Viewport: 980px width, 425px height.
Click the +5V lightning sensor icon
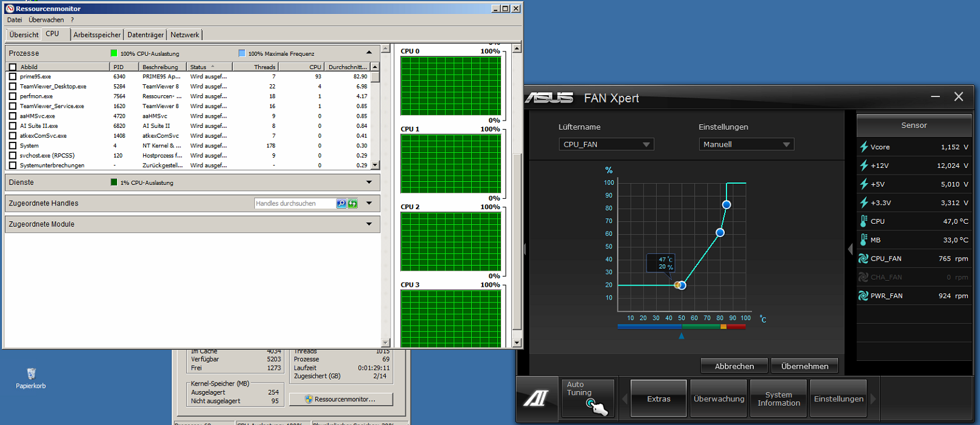click(x=864, y=184)
